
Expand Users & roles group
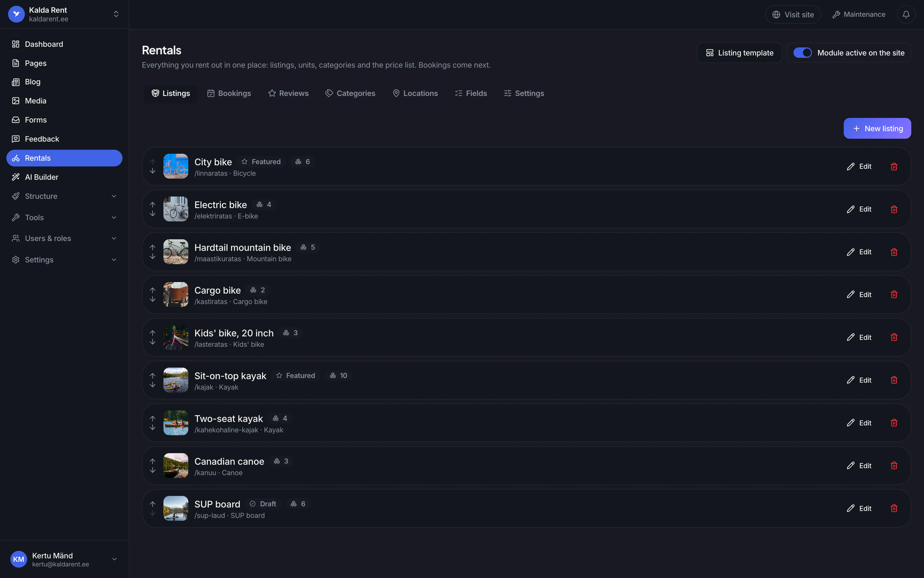click(x=64, y=238)
